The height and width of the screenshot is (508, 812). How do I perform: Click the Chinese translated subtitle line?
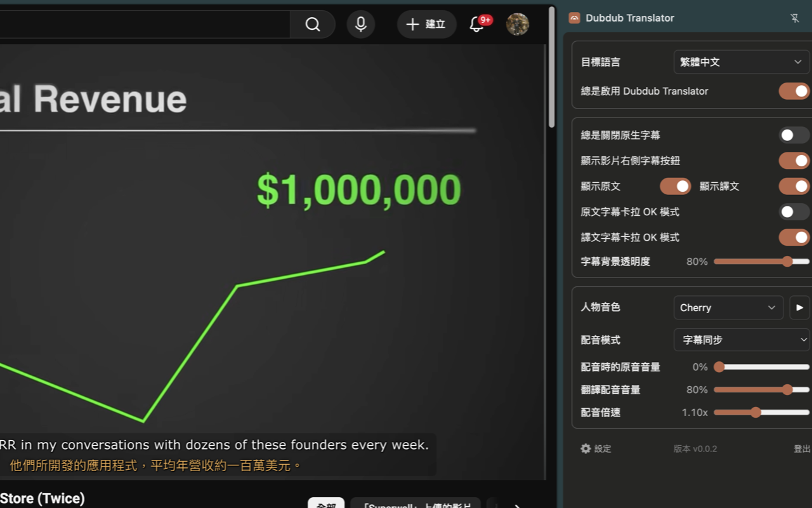click(x=155, y=465)
